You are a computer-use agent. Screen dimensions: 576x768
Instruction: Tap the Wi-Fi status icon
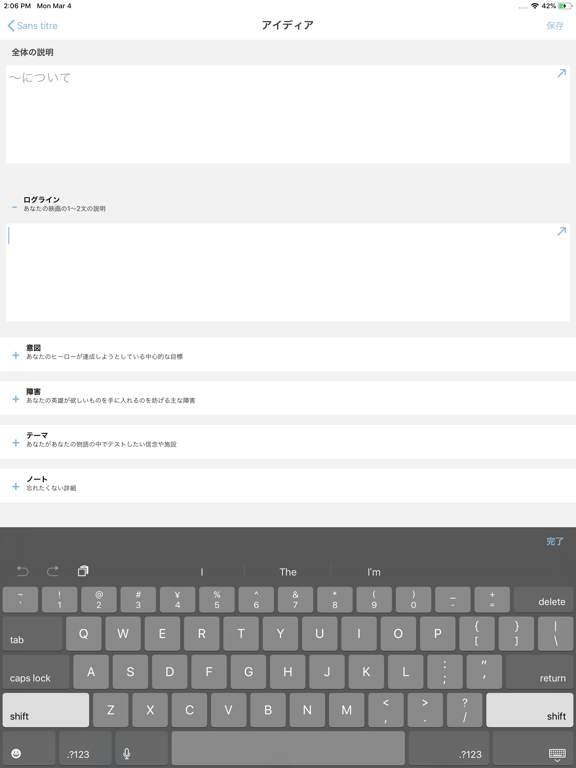click(x=535, y=6)
